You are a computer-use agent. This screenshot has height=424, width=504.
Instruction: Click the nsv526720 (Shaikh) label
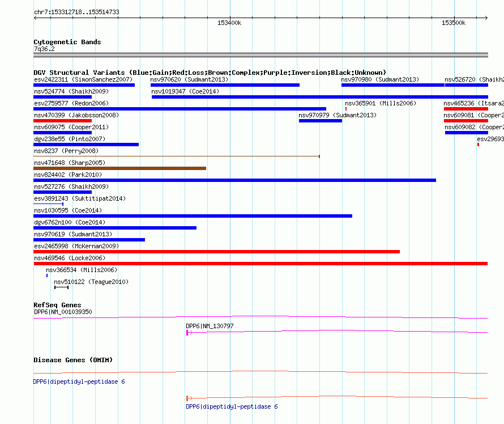pos(475,79)
